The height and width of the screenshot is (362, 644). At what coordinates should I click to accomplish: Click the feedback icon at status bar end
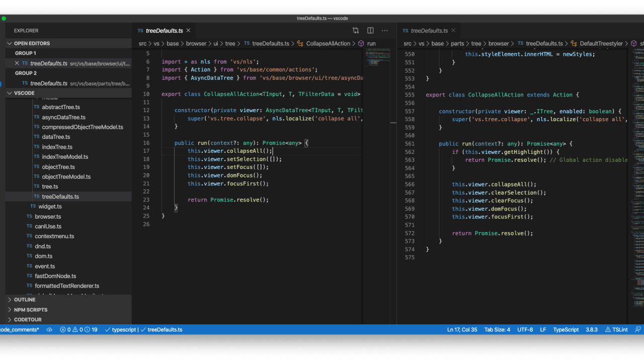click(638, 330)
